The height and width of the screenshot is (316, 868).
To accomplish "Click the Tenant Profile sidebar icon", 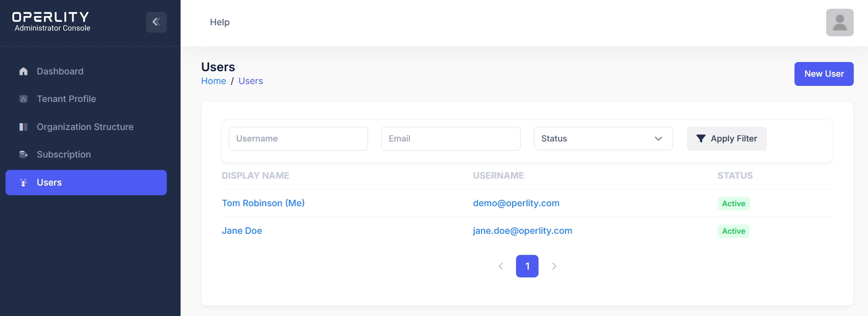I will pyautogui.click(x=23, y=99).
